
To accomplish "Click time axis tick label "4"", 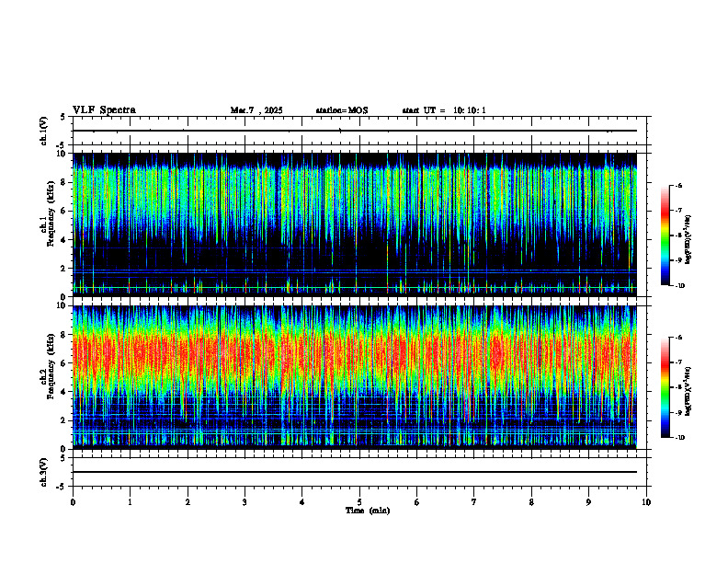I will pyautogui.click(x=302, y=502).
